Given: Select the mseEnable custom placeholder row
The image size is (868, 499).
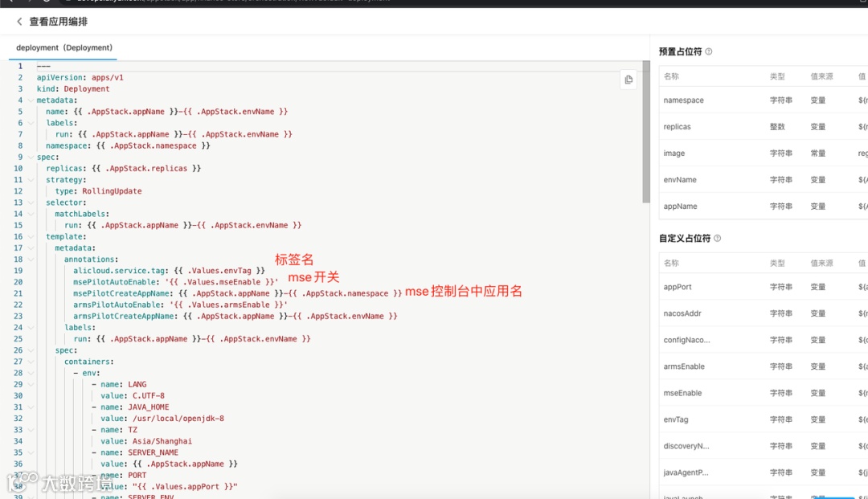Looking at the screenshot, I should click(x=764, y=394).
